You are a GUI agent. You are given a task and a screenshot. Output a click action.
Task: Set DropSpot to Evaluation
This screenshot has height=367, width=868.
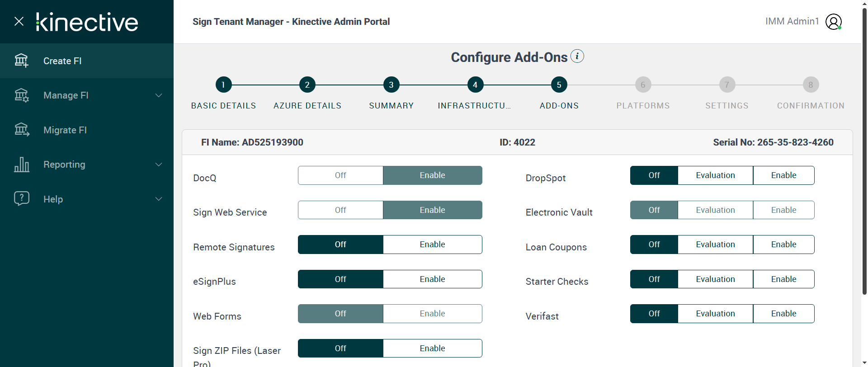pos(715,175)
